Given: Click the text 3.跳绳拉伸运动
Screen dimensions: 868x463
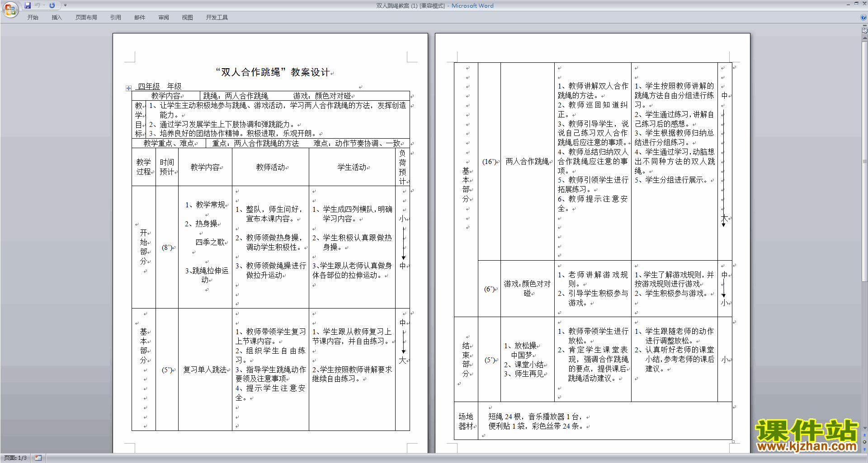Looking at the screenshot, I should (207, 275).
